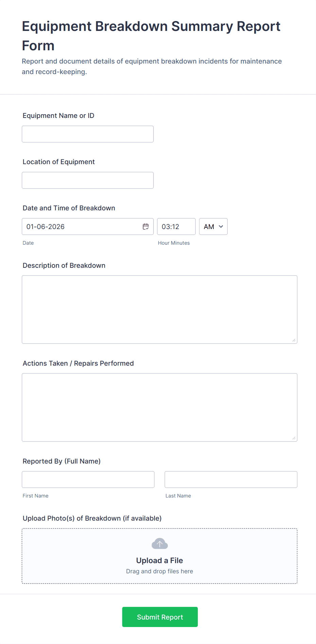Click the cloud upload icon
The image size is (316, 644).
(x=159, y=543)
